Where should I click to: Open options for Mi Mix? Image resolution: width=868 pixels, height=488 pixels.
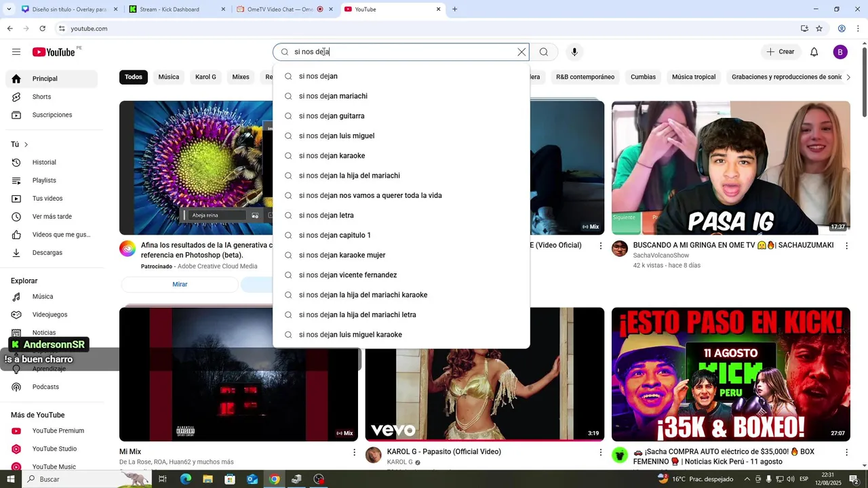tap(354, 452)
